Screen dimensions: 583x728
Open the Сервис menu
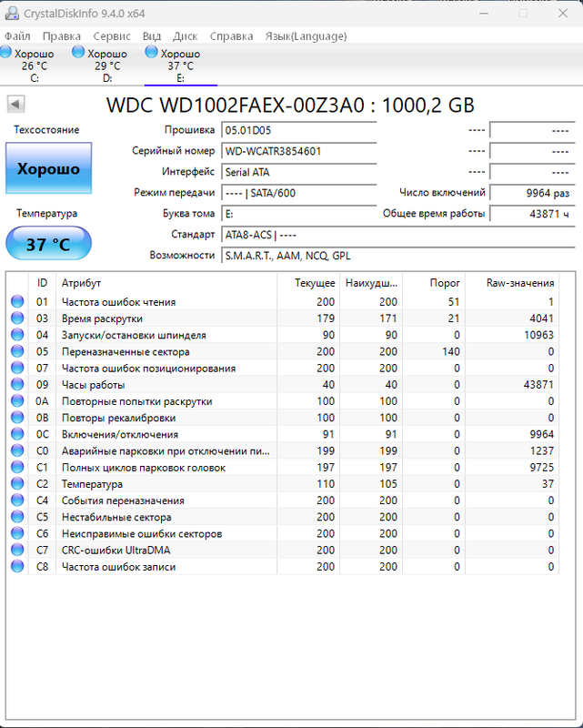[x=112, y=36]
